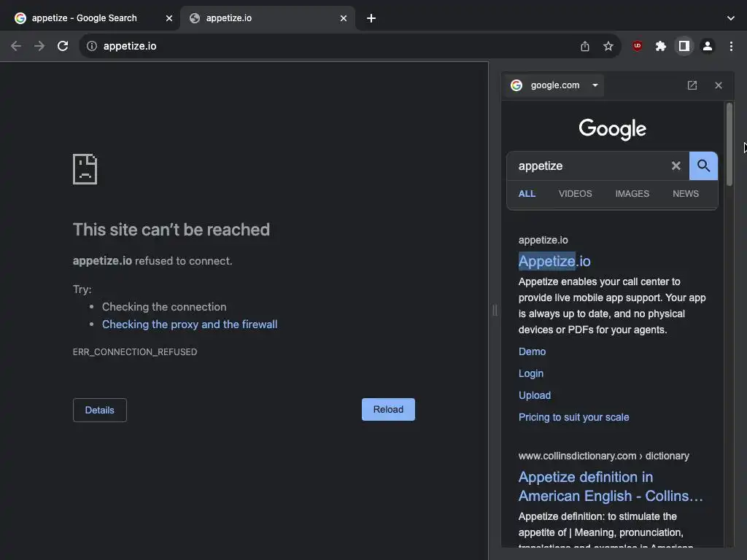
Task: Open the Demo sitelink
Action: (532, 351)
